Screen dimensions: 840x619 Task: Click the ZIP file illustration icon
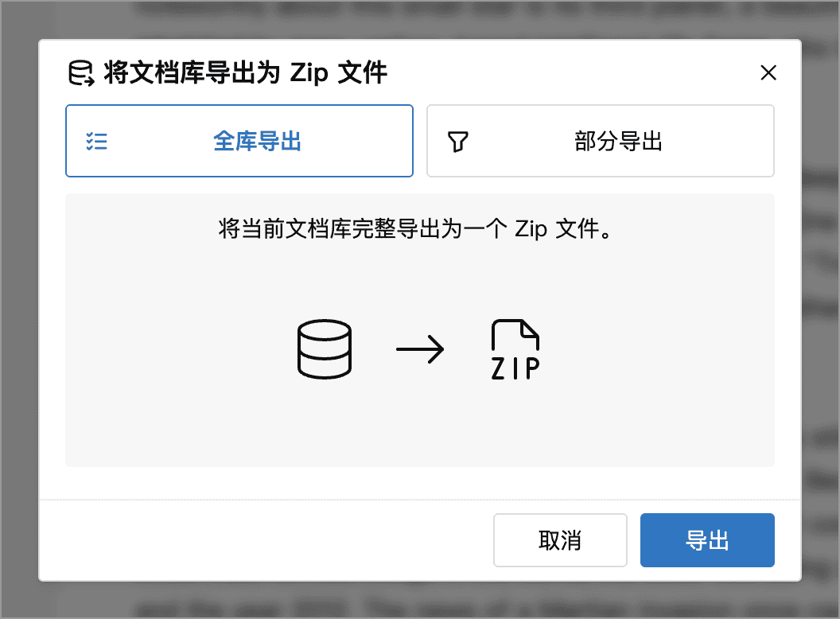tap(515, 349)
